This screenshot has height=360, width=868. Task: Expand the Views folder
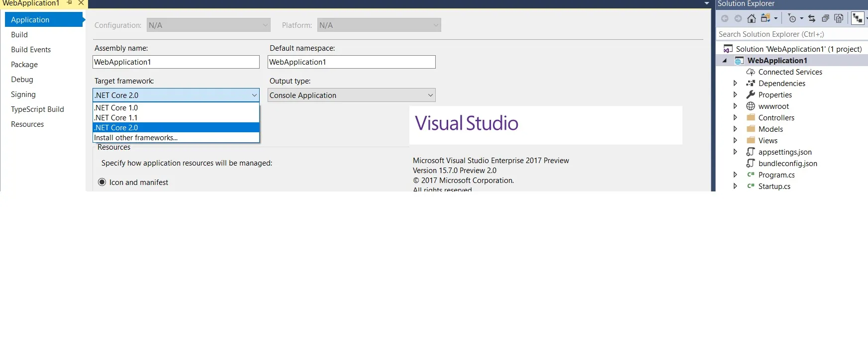(735, 141)
